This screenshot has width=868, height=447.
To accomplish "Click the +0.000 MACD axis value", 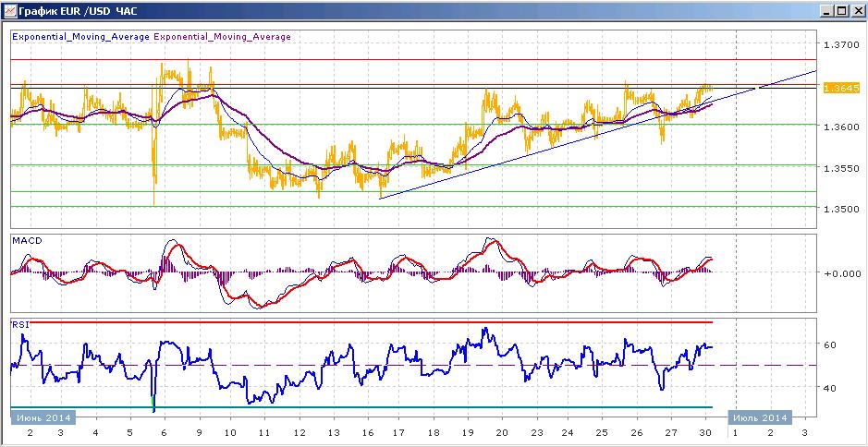I will [840, 273].
